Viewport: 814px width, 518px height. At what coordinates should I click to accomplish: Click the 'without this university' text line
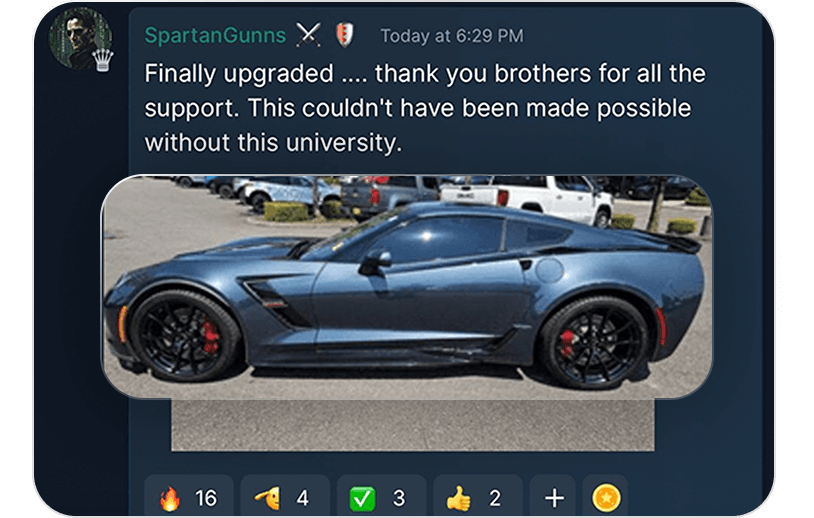point(273,142)
